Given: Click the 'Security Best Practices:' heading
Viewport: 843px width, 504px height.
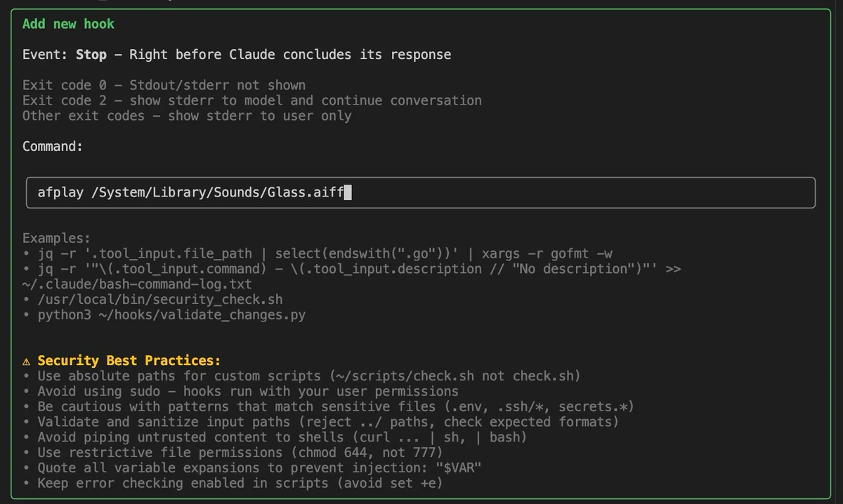Looking at the screenshot, I should click(129, 361).
